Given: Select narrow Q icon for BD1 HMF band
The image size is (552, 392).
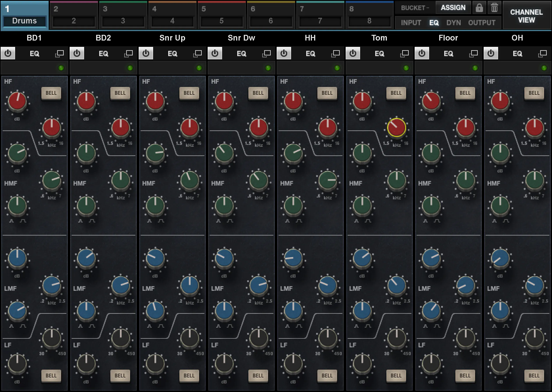Looking at the screenshot, I should coord(11,221).
